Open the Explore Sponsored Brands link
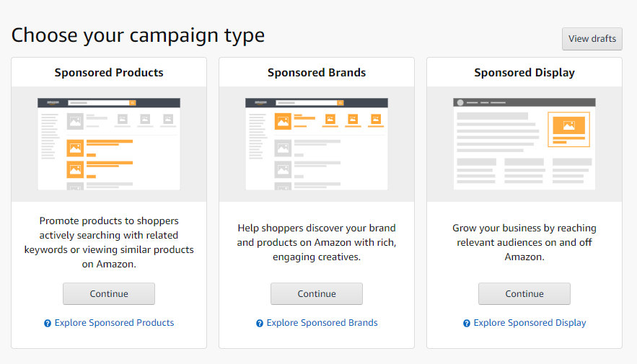Screen dimensions: 637x364 pyautogui.click(x=322, y=323)
